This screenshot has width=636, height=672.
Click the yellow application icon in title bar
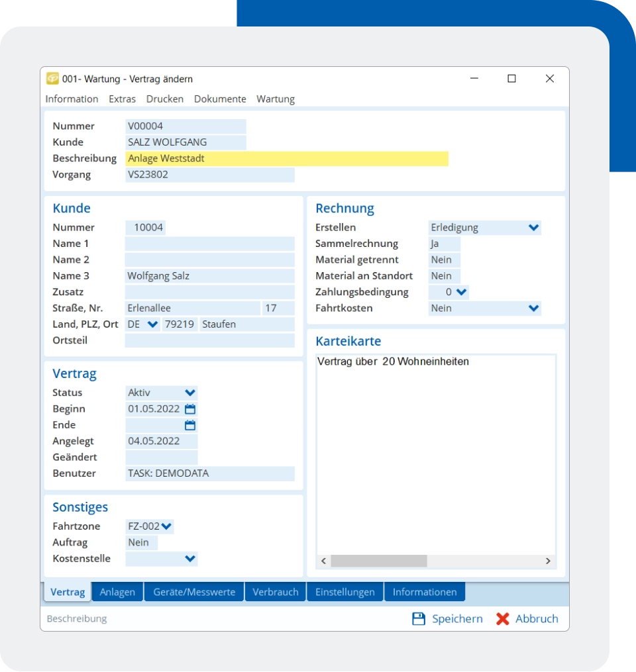coord(52,79)
